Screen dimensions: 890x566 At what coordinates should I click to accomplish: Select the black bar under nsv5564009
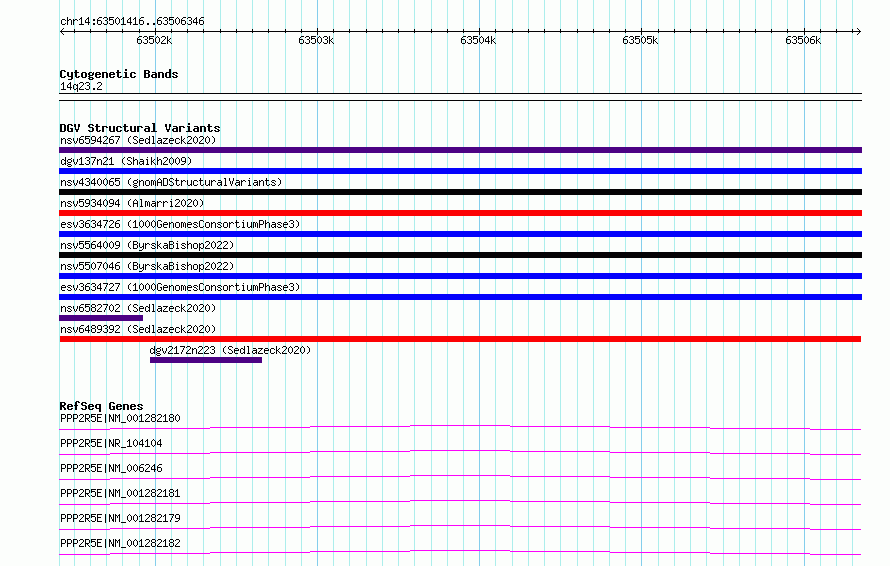(x=460, y=255)
